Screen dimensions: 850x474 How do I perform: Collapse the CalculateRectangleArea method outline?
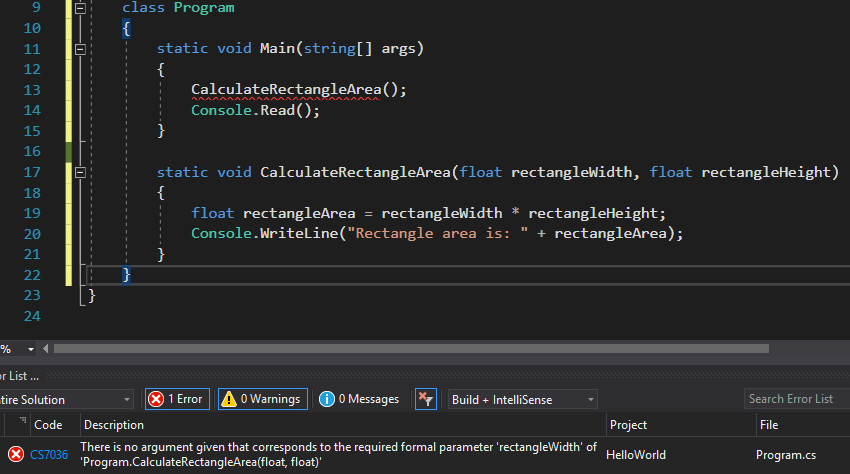[81, 173]
